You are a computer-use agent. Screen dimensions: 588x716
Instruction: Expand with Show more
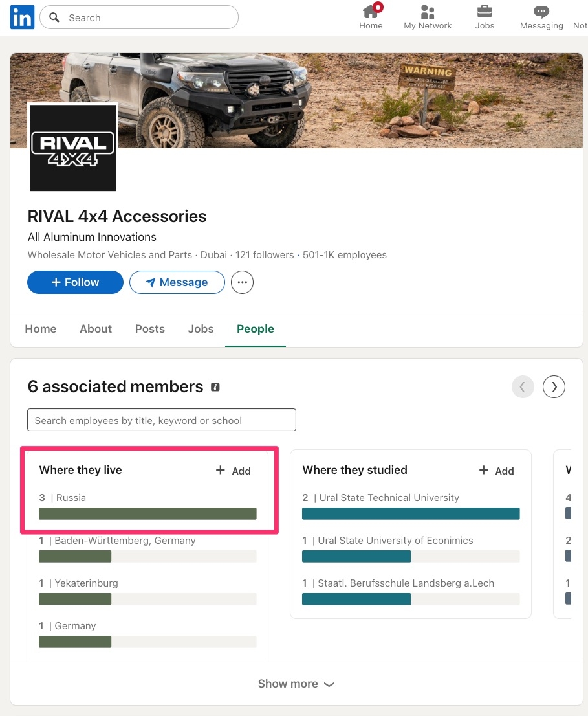tap(296, 684)
